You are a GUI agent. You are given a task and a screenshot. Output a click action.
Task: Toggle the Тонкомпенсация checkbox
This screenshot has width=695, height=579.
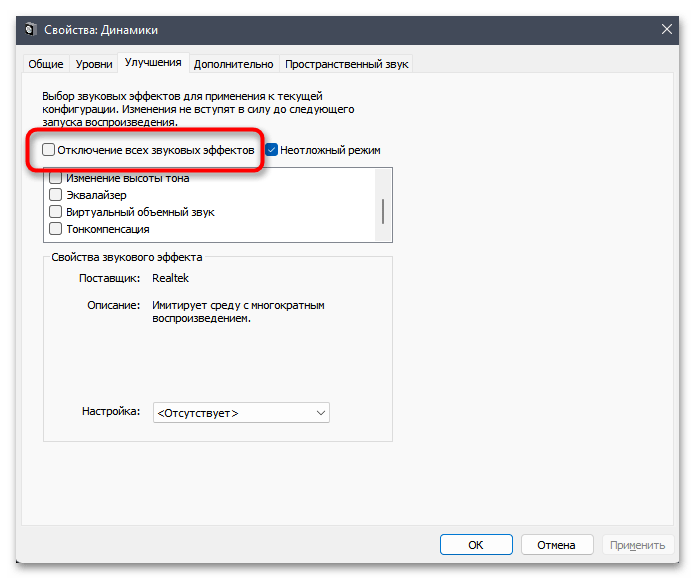click(x=55, y=229)
